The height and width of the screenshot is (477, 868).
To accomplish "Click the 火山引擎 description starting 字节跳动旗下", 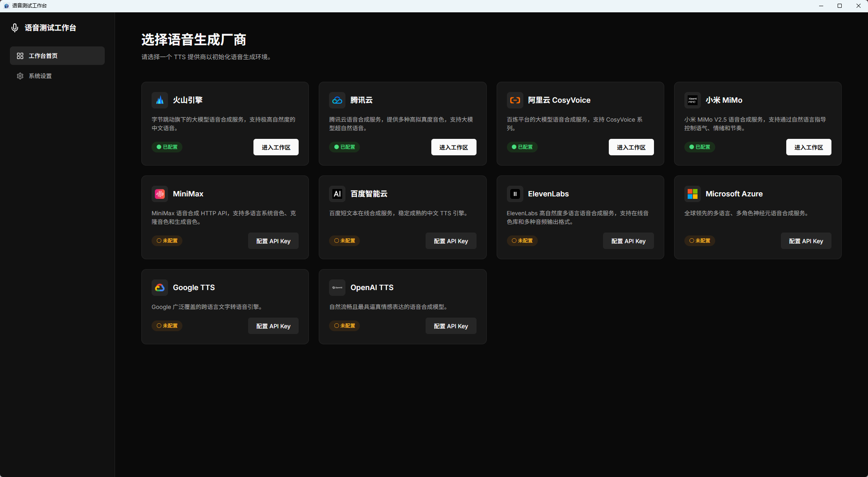I will coord(223,124).
